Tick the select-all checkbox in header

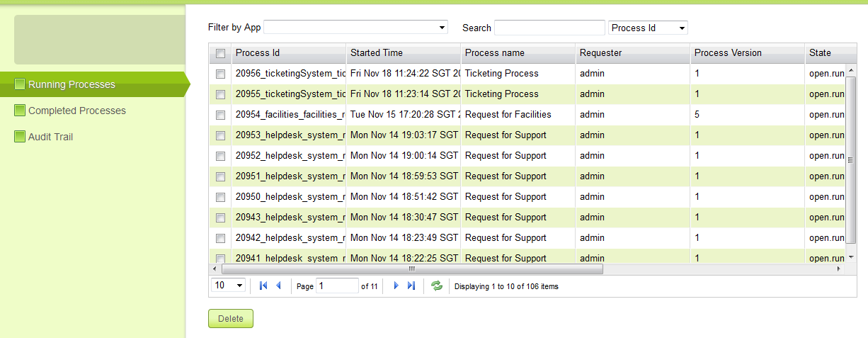pyautogui.click(x=220, y=53)
